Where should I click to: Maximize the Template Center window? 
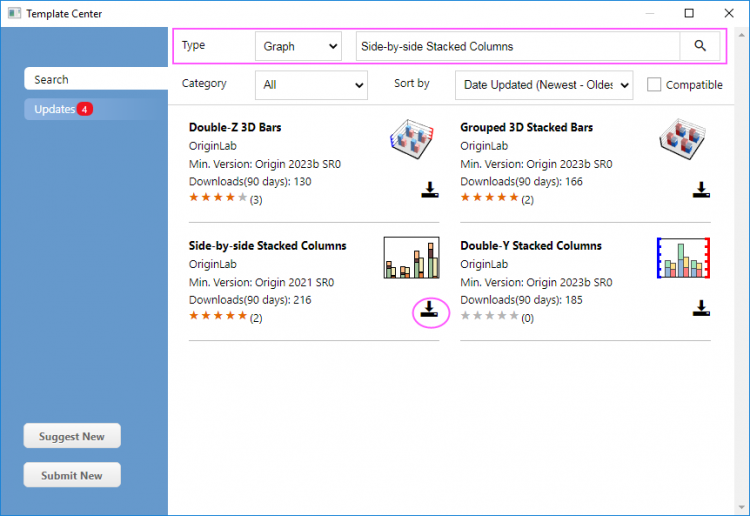pos(689,13)
